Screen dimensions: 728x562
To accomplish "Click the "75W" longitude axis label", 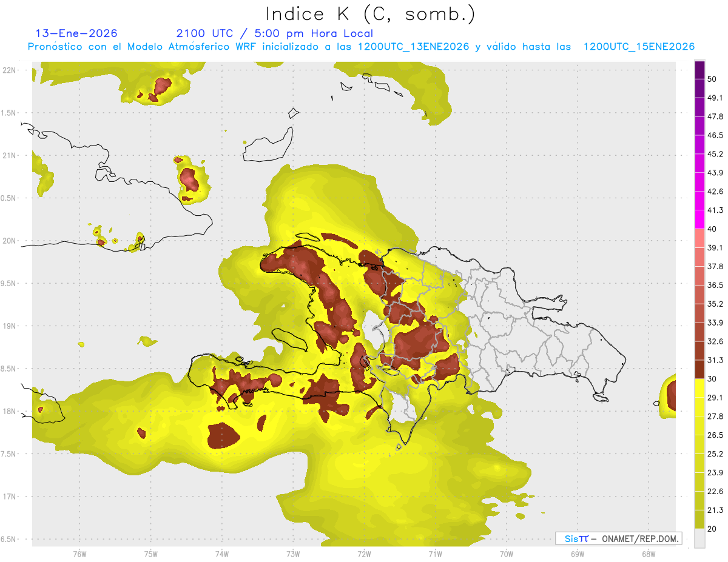I will 151,553.
